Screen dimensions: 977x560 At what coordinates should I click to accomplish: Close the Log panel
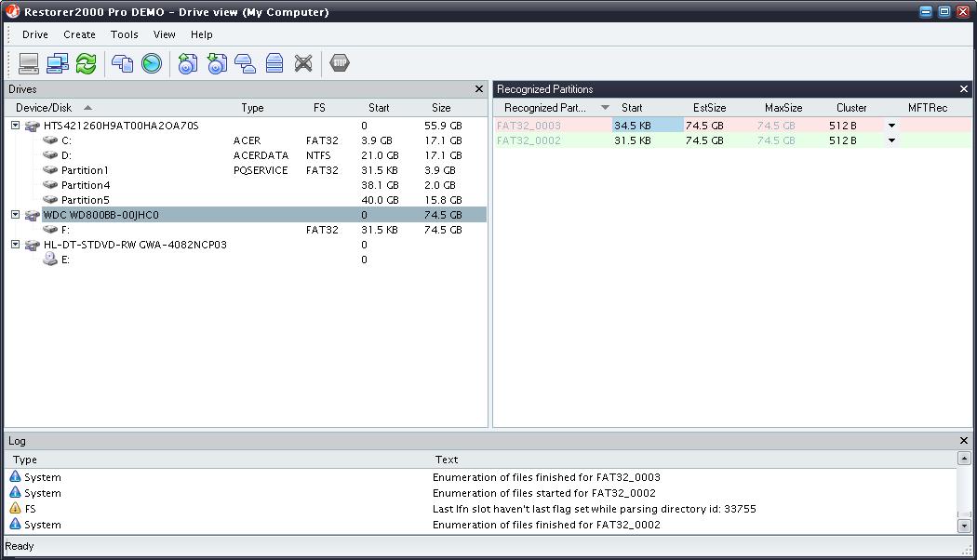[963, 440]
